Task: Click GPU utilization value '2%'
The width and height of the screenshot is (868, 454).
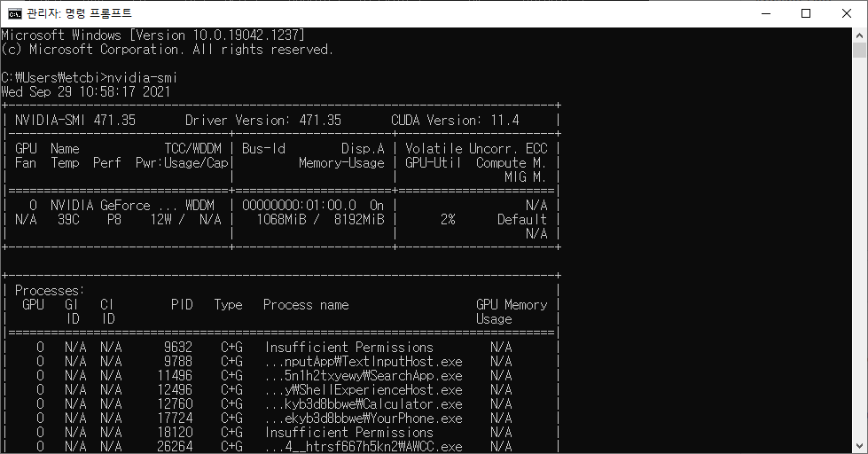Action: pos(448,220)
